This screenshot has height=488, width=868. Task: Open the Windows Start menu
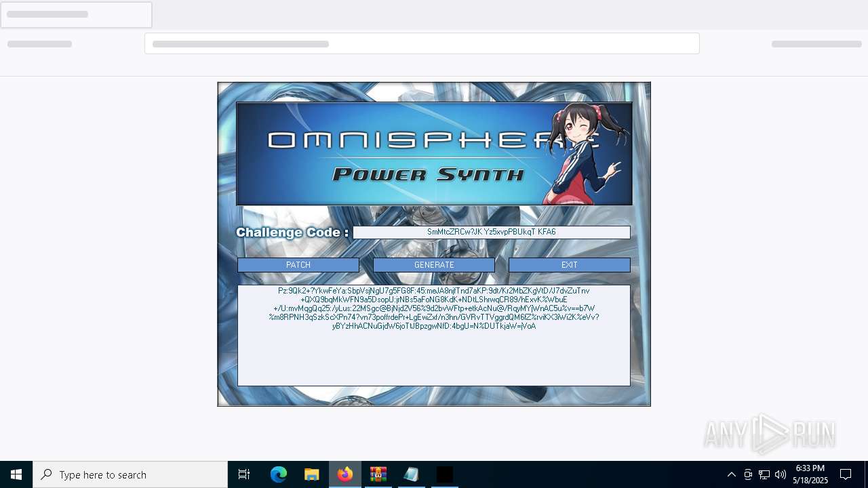[x=16, y=474]
